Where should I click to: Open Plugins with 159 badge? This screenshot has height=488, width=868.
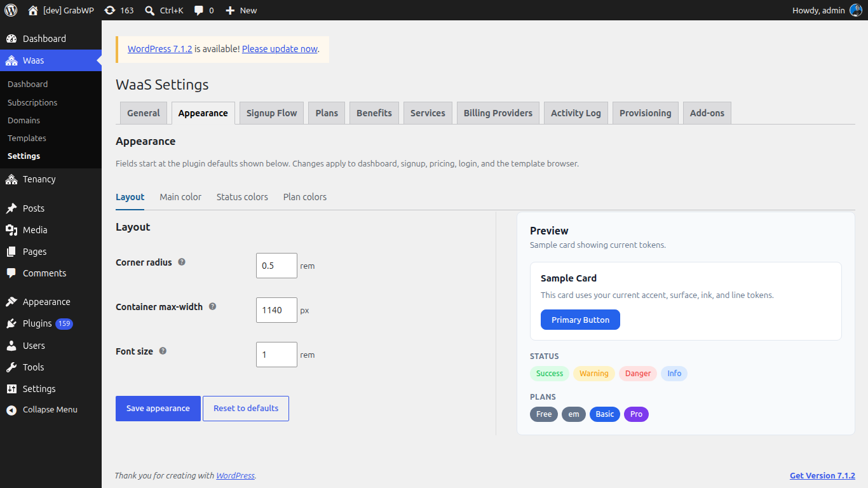pyautogui.click(x=51, y=323)
